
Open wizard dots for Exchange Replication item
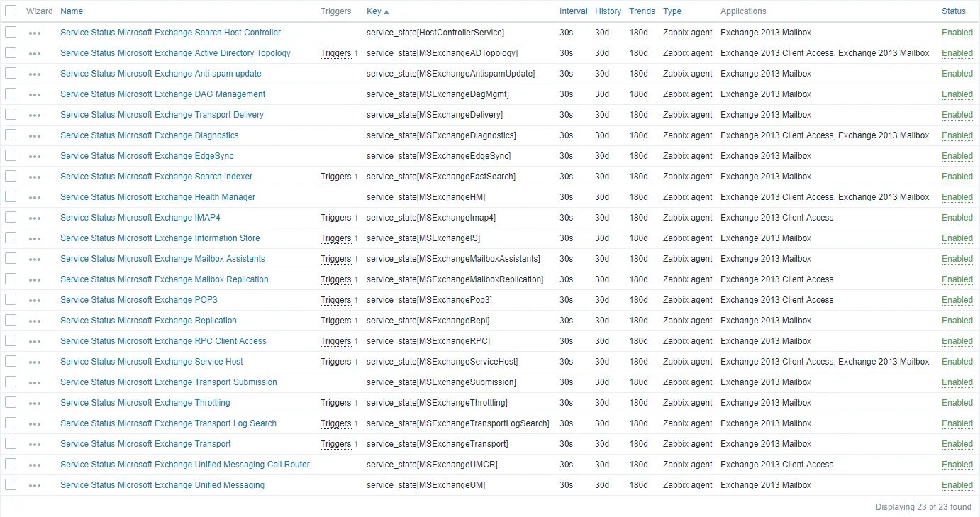pyautogui.click(x=35, y=321)
